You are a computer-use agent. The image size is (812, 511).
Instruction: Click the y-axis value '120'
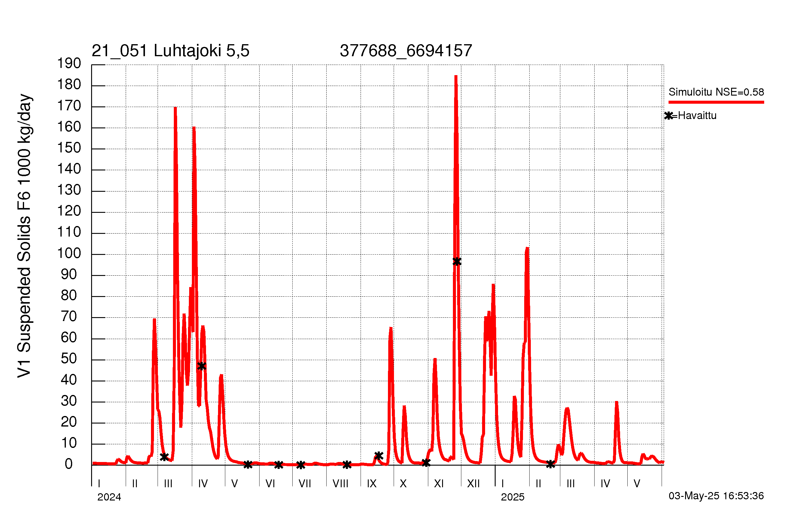pyautogui.click(x=69, y=211)
